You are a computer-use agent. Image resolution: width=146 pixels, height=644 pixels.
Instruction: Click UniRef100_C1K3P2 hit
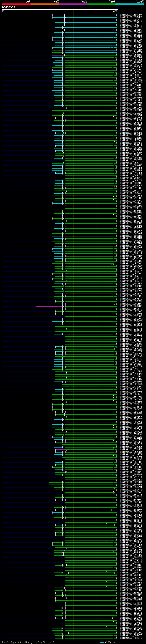pos(131,371)
